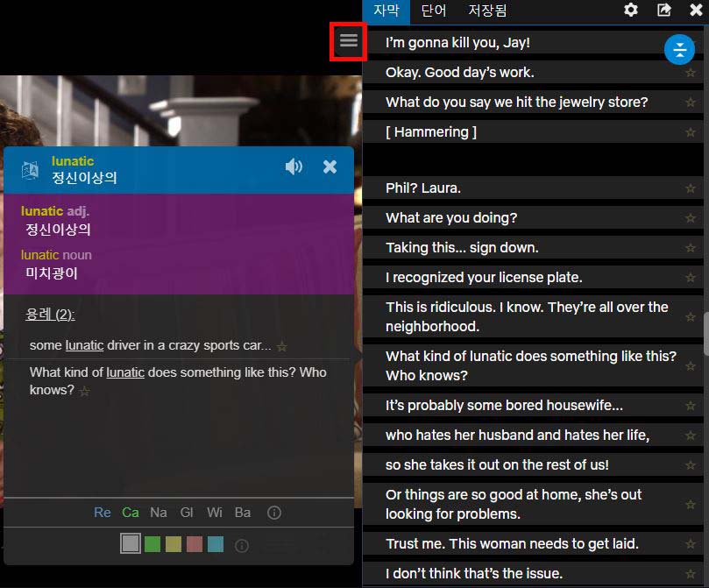
Task: Open the Wi dictionary link
Action: click(x=215, y=513)
